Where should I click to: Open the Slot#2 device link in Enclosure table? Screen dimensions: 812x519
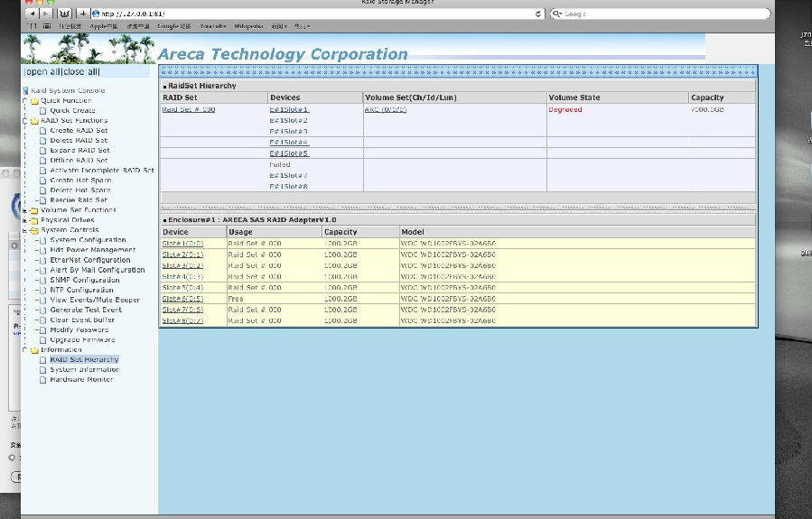182,255
